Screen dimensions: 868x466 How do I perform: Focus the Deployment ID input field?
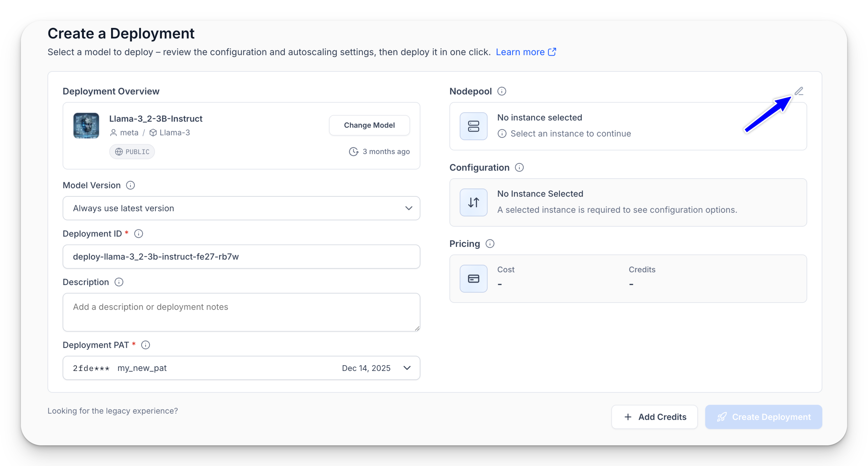click(x=241, y=257)
